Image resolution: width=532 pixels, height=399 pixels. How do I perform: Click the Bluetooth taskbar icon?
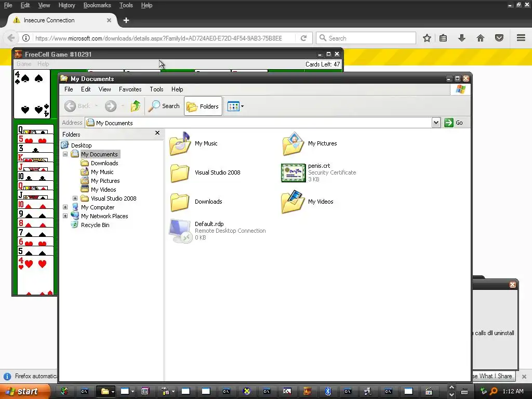[x=328, y=391]
